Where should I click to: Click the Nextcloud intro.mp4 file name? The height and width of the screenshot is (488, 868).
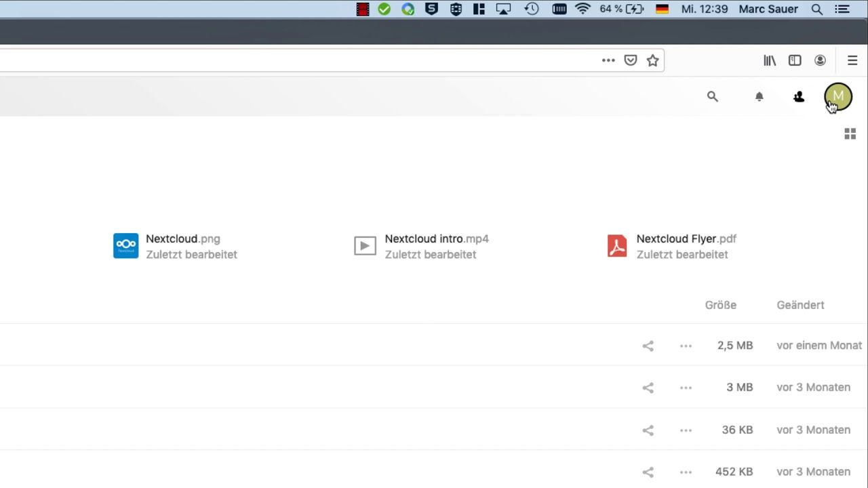click(437, 239)
